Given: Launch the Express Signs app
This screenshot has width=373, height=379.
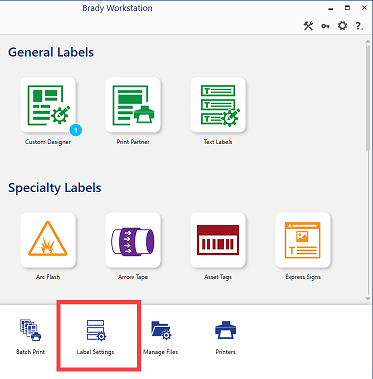Looking at the screenshot, I should click(x=303, y=240).
